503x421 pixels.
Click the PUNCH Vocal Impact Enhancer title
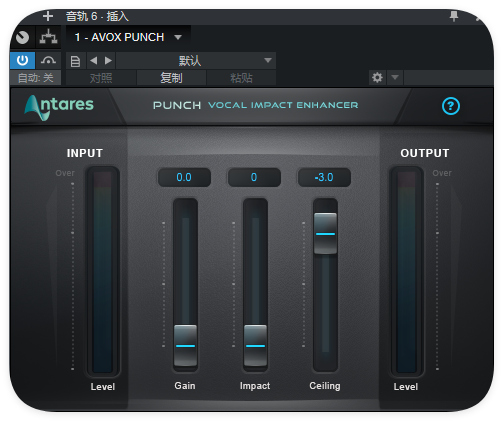255,105
